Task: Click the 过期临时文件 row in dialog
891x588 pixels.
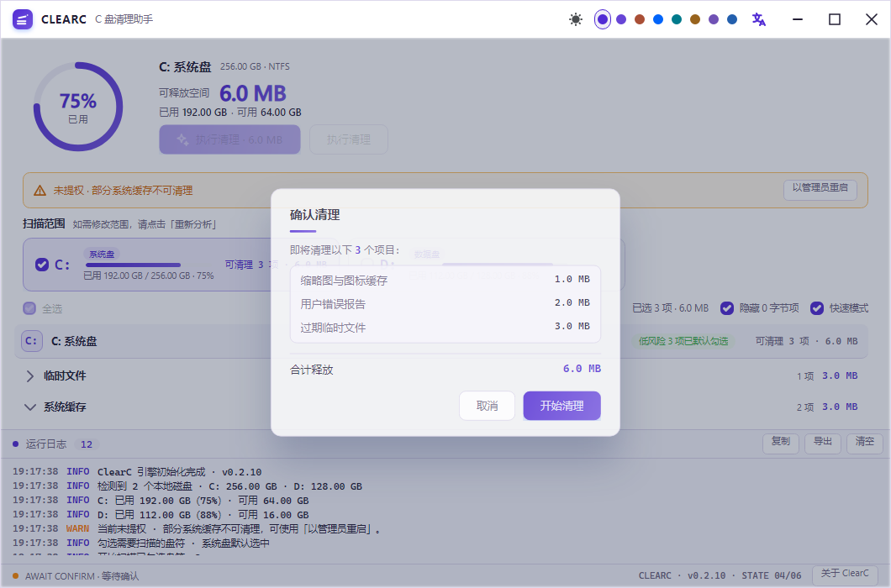Action: [x=445, y=328]
